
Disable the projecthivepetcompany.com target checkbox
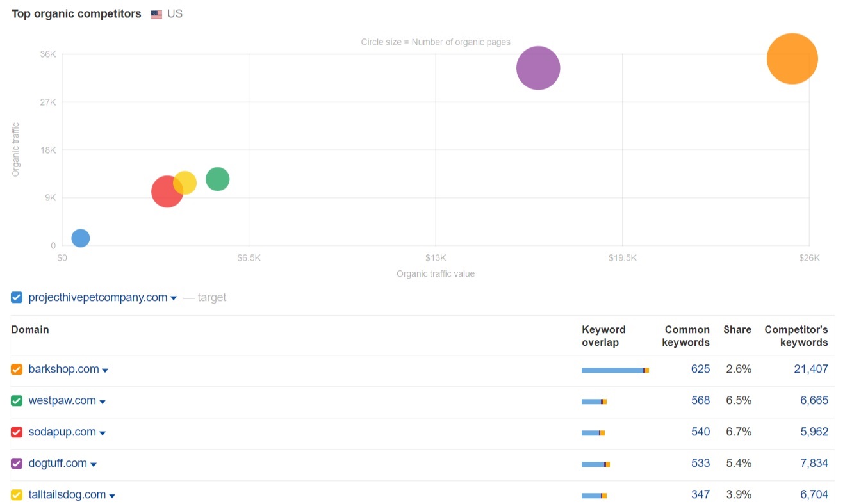coord(17,297)
